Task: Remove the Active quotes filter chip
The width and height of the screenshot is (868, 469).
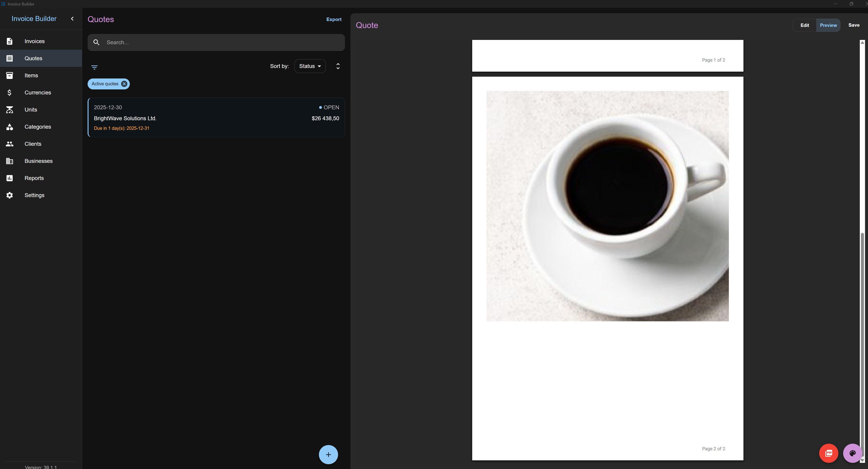Action: pos(124,84)
